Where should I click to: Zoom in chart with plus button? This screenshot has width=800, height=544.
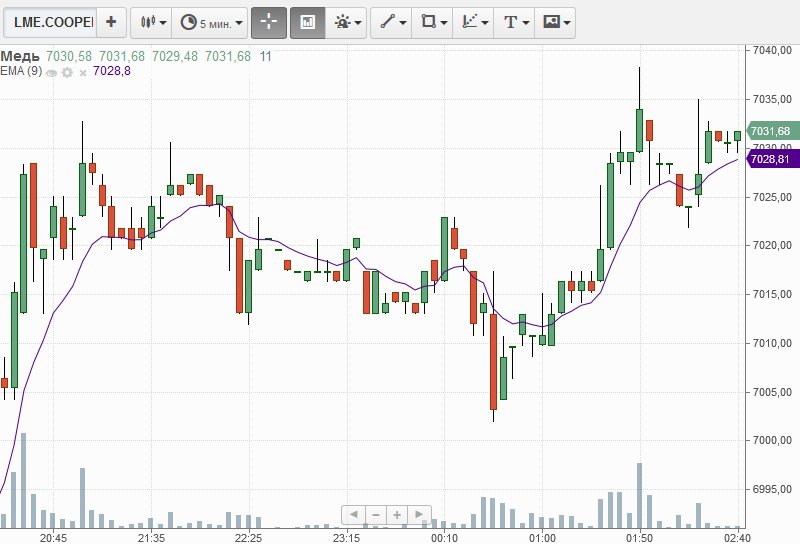point(397,515)
